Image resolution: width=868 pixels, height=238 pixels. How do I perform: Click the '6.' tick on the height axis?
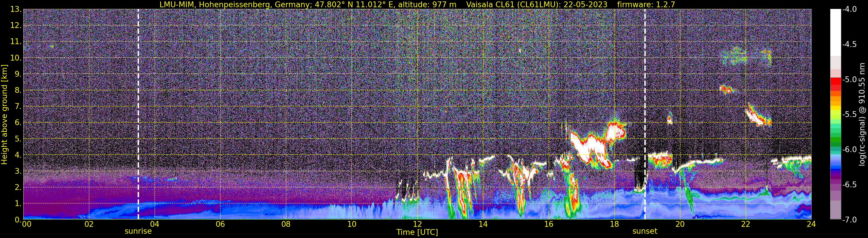(x=18, y=123)
